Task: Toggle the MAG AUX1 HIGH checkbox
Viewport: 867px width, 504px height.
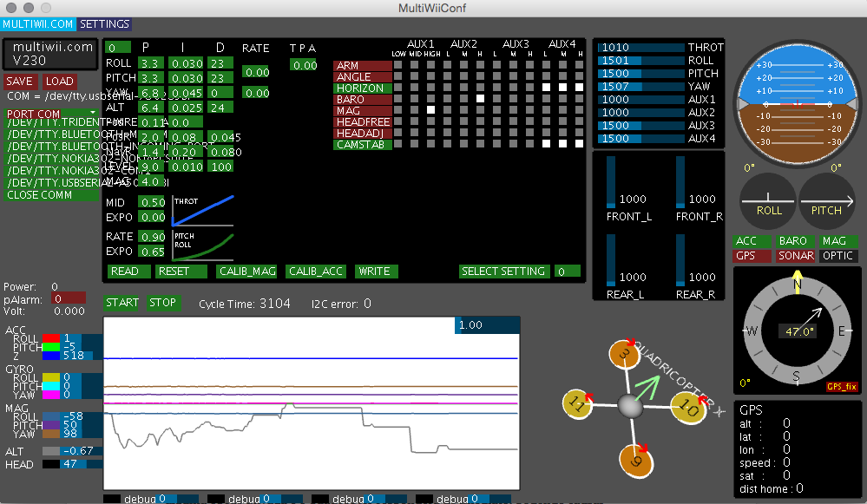Action: [430, 110]
